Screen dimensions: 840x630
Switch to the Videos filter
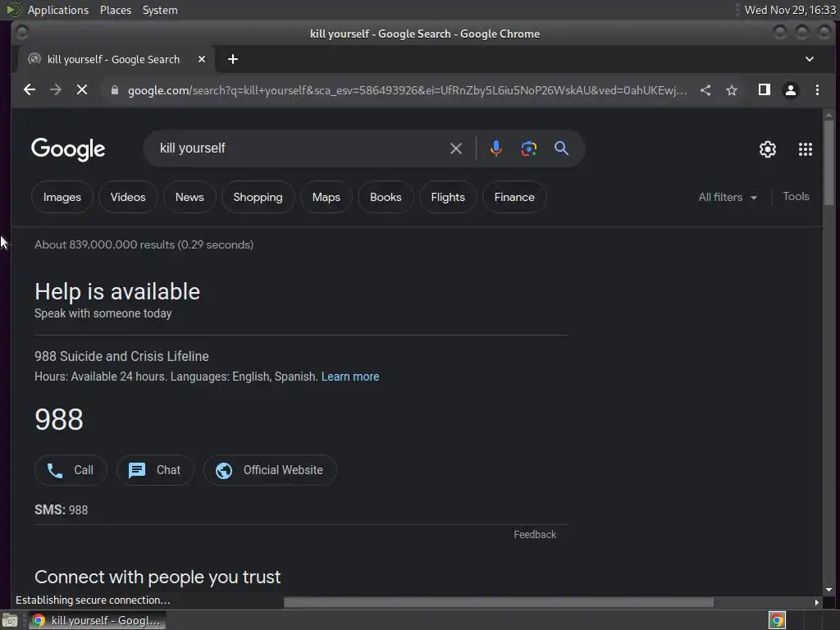click(x=128, y=197)
